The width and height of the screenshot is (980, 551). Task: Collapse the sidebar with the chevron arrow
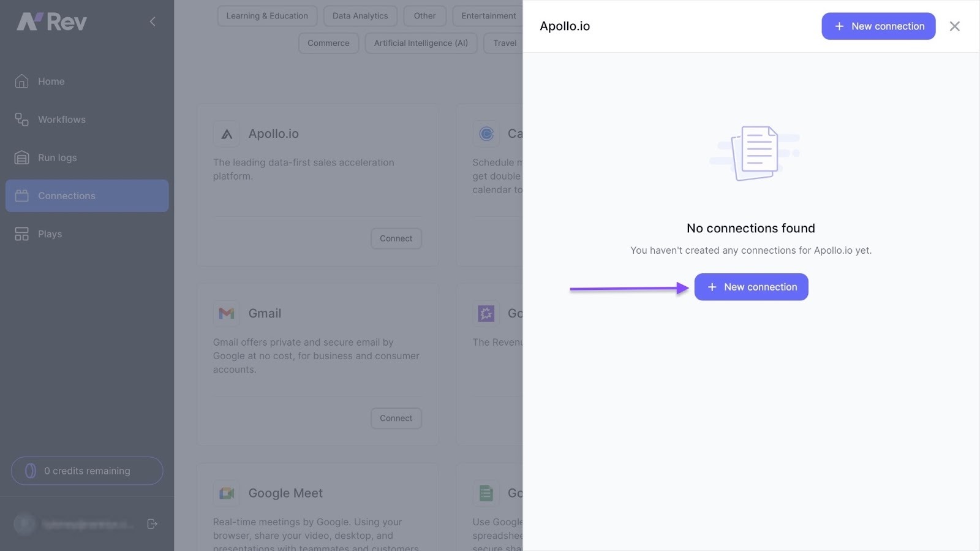click(153, 22)
